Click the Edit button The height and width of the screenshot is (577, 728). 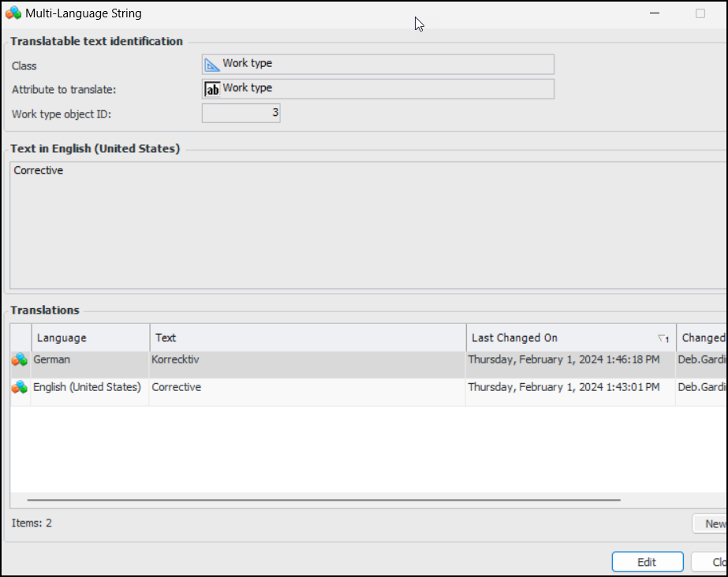[x=648, y=562]
